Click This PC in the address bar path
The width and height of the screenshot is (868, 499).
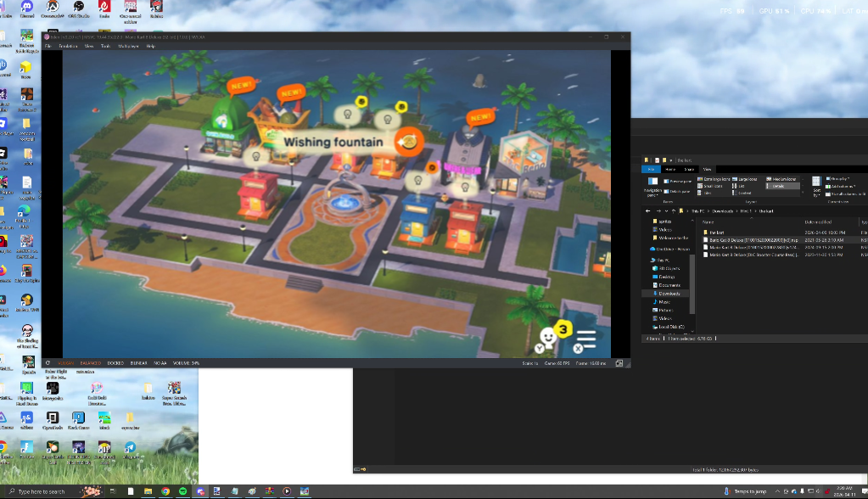(698, 211)
